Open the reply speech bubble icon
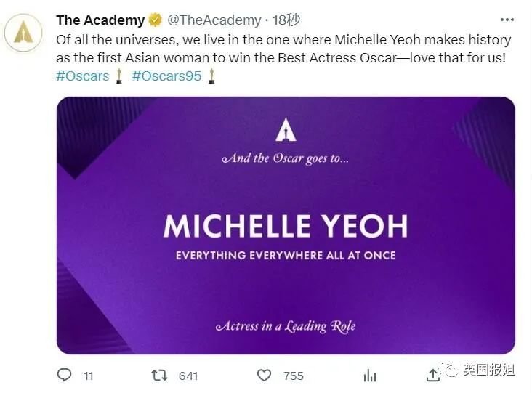This screenshot has height=393, width=532. 65,375
